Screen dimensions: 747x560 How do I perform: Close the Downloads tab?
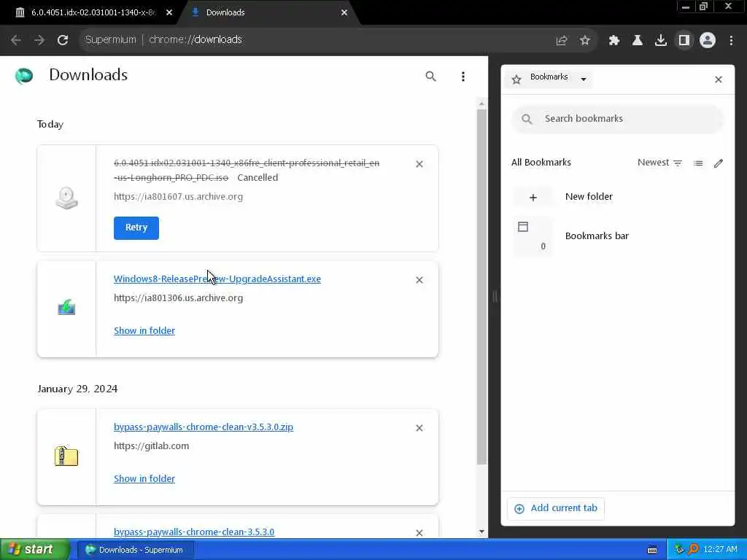tap(344, 13)
